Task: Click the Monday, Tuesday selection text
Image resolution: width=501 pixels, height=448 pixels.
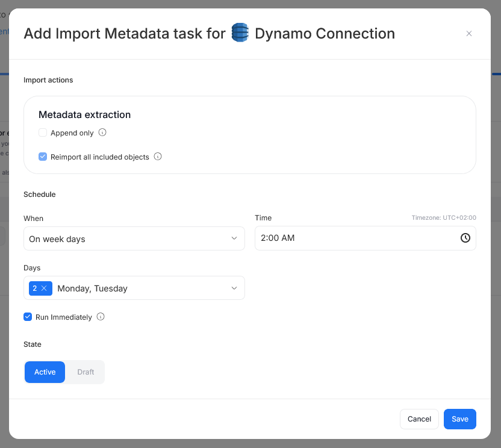Action: click(x=92, y=288)
